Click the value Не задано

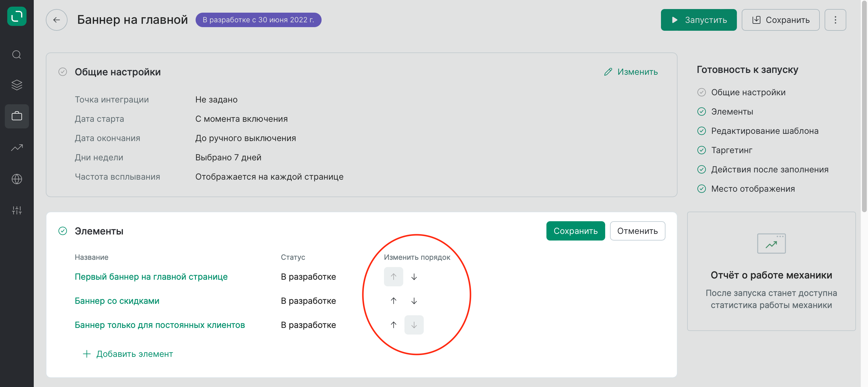[x=216, y=99]
